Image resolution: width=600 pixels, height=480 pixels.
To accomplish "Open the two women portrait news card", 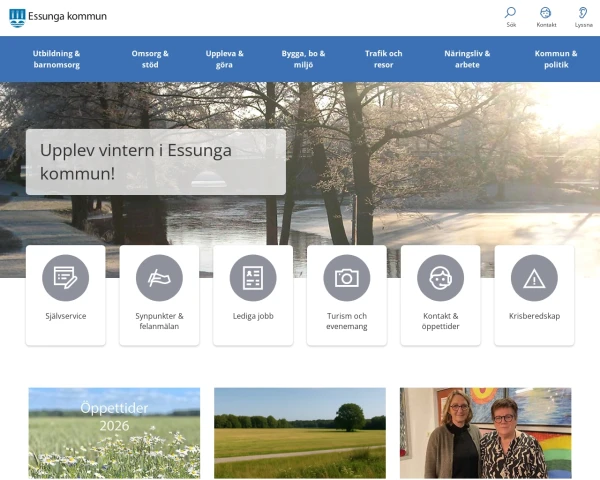I will (485, 432).
